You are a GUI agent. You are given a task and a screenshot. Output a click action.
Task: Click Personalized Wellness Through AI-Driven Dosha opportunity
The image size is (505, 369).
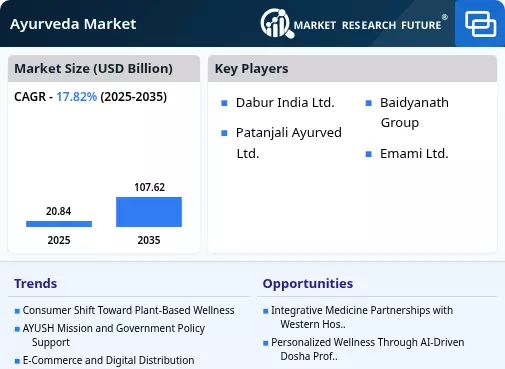368,349
